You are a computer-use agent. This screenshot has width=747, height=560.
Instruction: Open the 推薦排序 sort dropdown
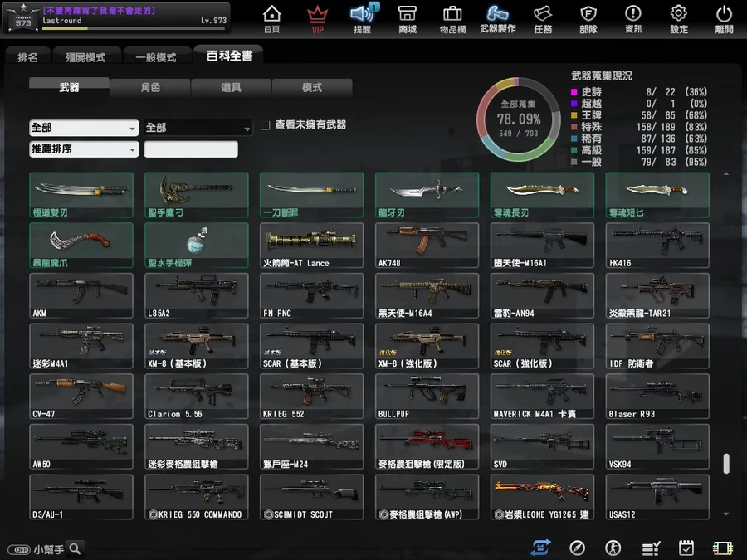[x=84, y=149]
